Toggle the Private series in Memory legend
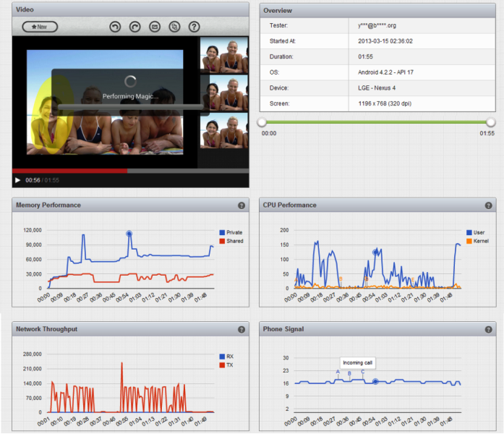This screenshot has width=504, height=434. pos(231,232)
